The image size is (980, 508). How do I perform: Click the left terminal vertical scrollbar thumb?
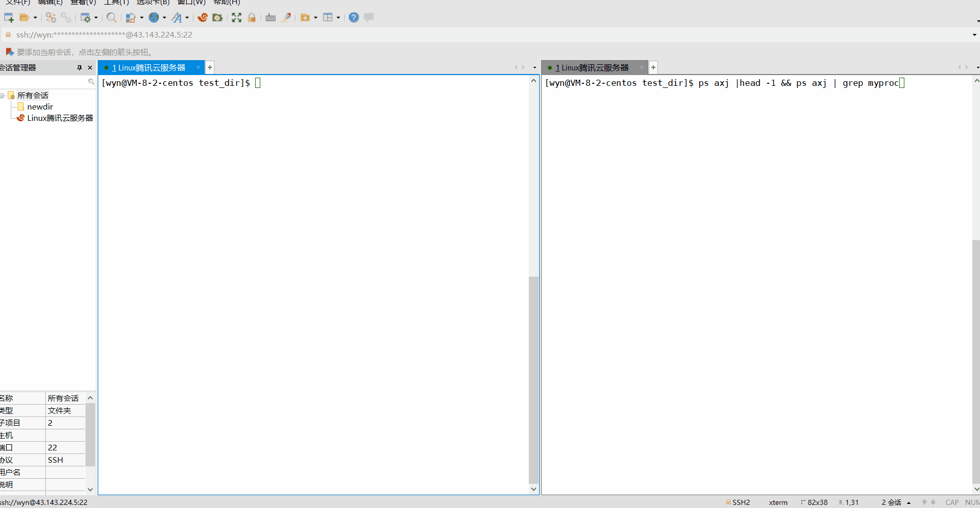point(533,379)
